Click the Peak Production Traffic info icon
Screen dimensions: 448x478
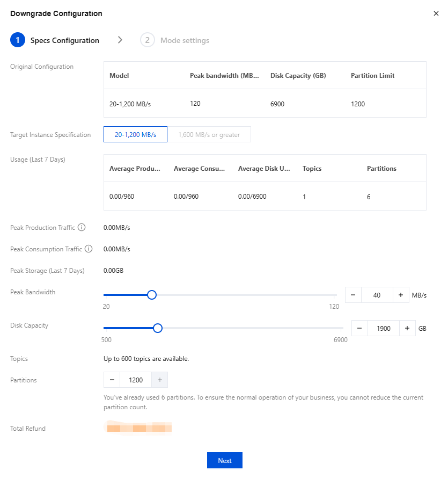coord(82,228)
